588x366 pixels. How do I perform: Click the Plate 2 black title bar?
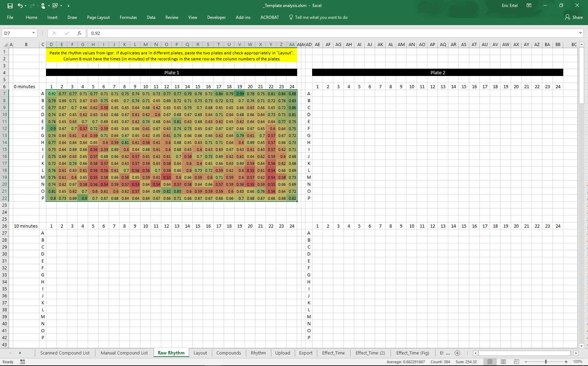pyautogui.click(x=438, y=73)
